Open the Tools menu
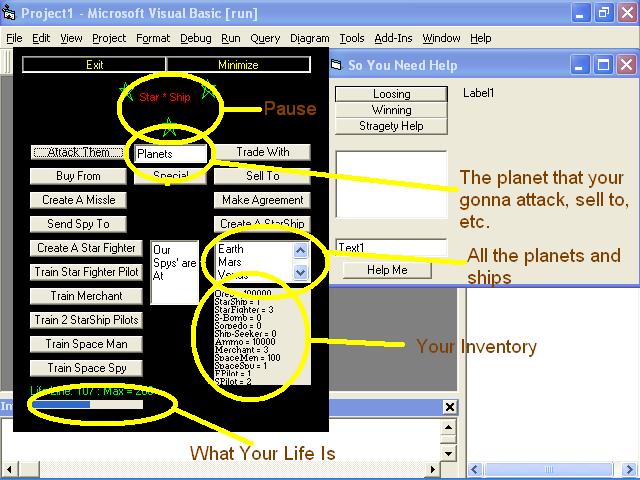 tap(351, 38)
